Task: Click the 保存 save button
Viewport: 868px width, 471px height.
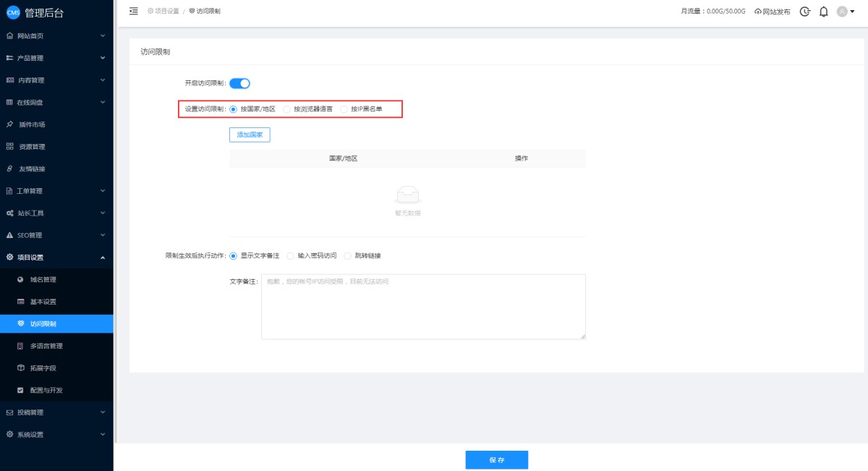Action: click(496, 460)
